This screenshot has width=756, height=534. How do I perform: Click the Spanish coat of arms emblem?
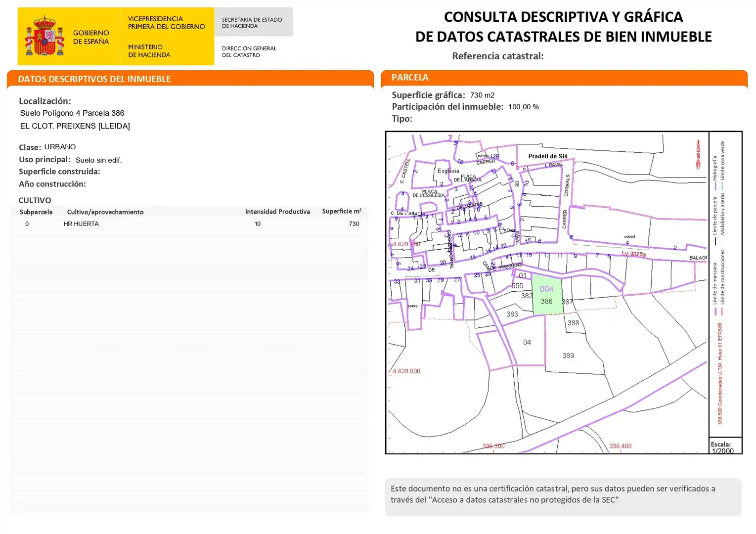coord(45,36)
